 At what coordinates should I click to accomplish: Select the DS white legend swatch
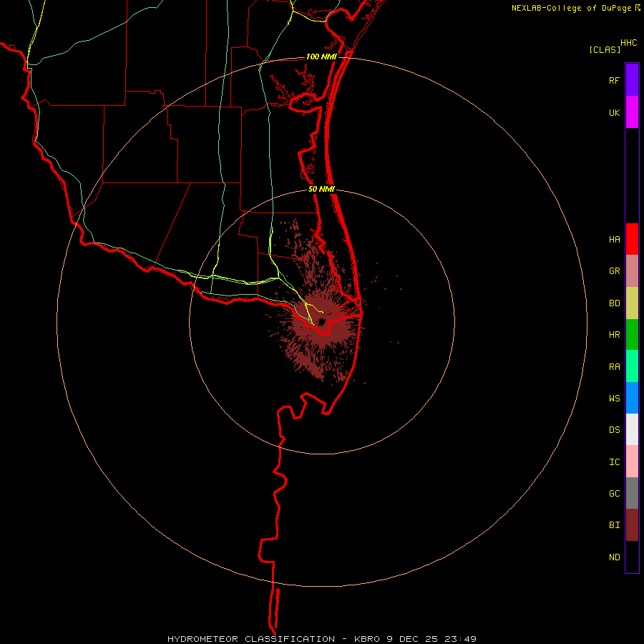[x=632, y=429]
